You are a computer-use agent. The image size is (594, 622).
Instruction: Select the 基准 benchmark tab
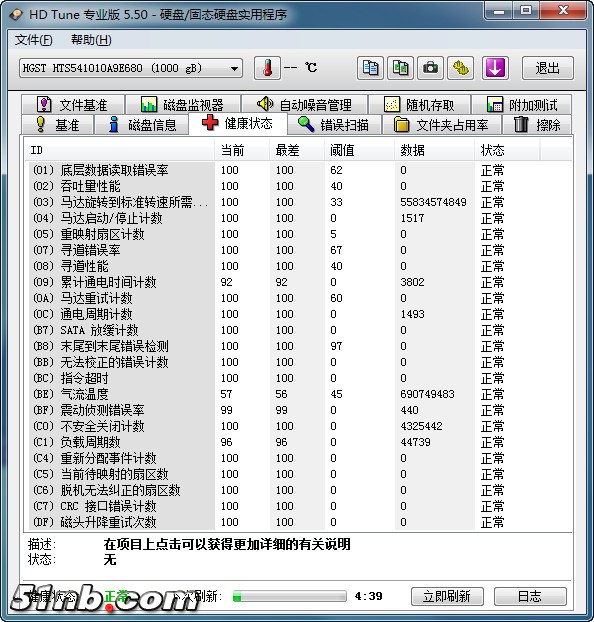pos(58,125)
